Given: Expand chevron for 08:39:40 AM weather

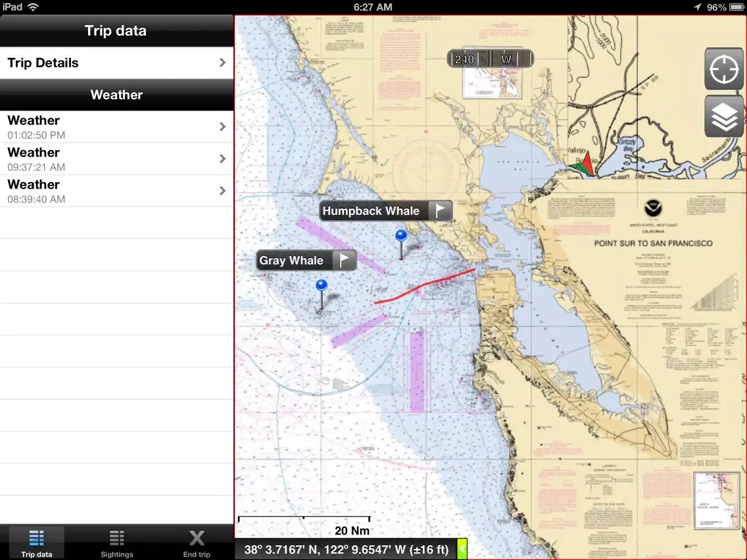Looking at the screenshot, I should (x=222, y=191).
